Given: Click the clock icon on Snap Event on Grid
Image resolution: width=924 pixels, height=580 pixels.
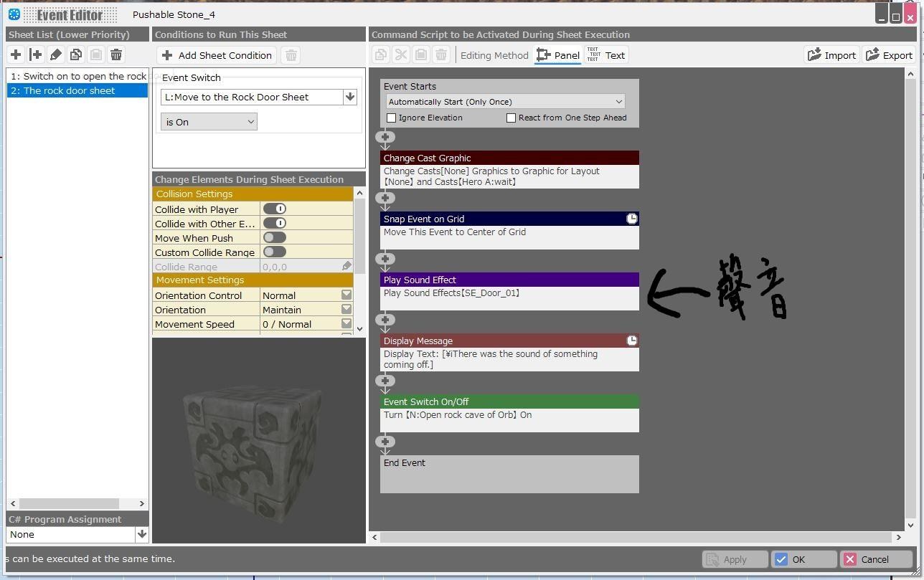Looking at the screenshot, I should 631,219.
